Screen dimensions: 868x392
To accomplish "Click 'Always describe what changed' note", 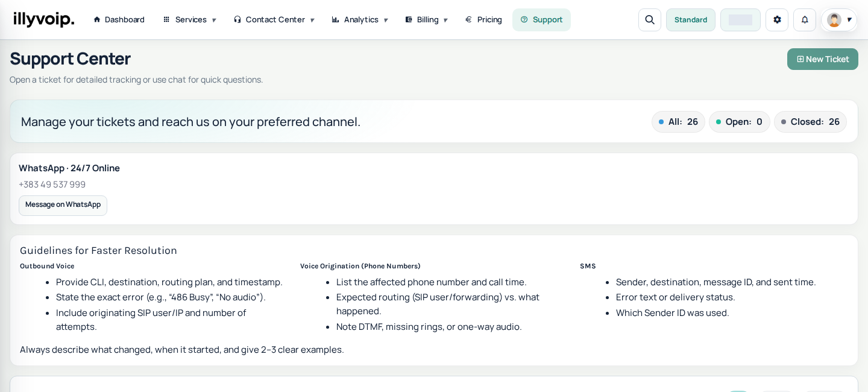I will tap(182, 349).
